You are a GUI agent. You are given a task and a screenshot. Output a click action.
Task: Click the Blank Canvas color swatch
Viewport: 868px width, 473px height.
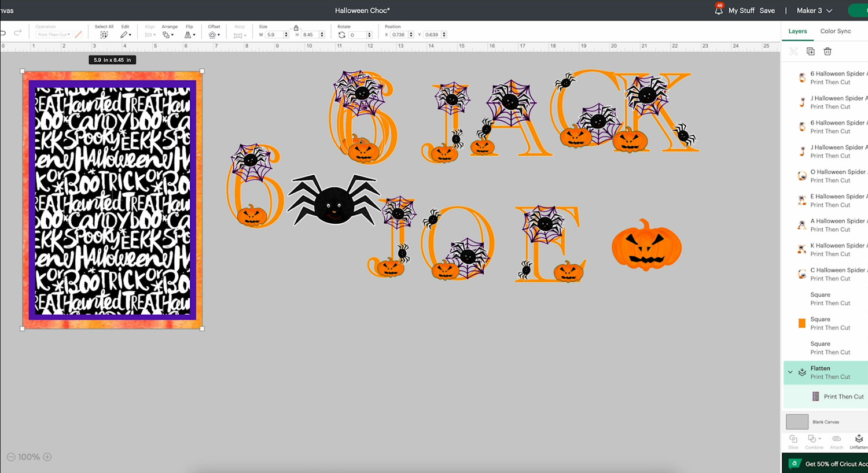(x=797, y=422)
